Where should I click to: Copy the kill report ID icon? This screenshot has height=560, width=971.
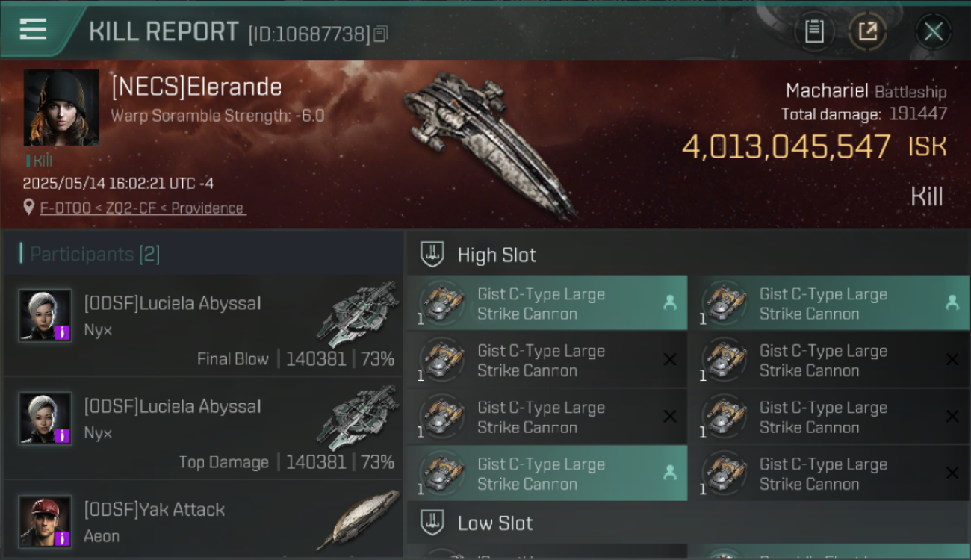click(x=380, y=34)
